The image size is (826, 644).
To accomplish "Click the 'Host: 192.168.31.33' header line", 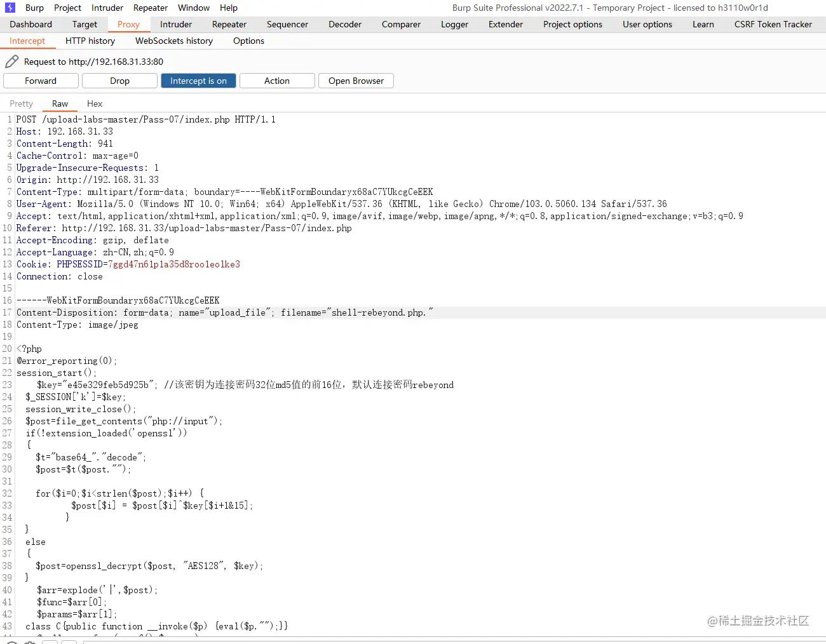I will click(x=65, y=131).
